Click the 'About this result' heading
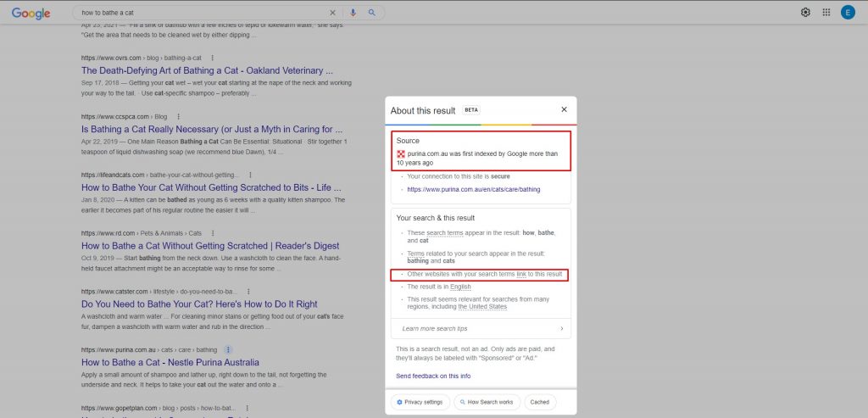Screen dimensions: 868x418 [423, 111]
